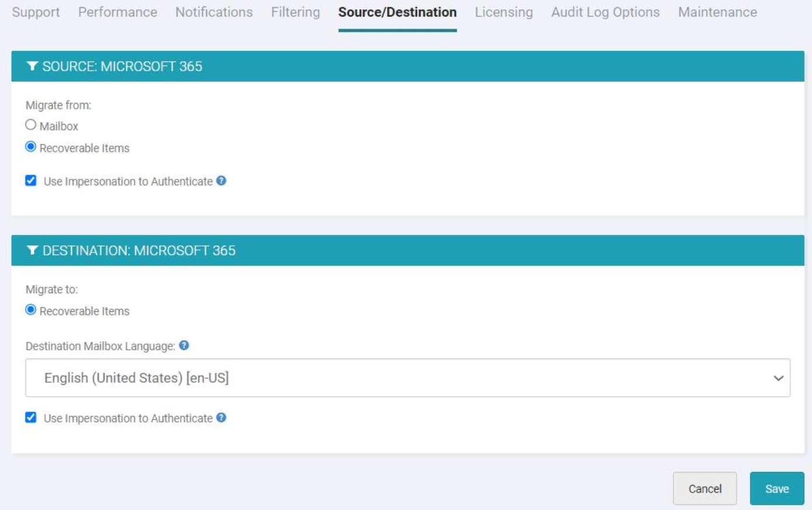Select Recoverable Items as migration source

point(29,147)
